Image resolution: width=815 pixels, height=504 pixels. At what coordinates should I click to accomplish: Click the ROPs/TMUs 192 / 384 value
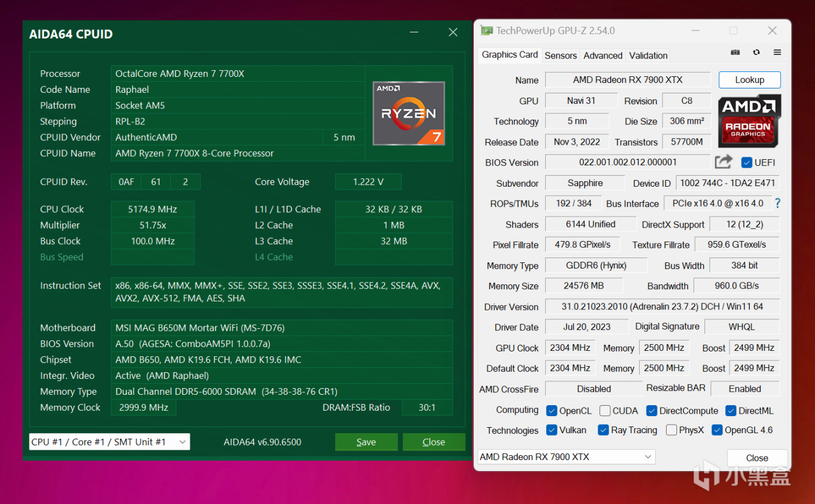[x=573, y=203]
